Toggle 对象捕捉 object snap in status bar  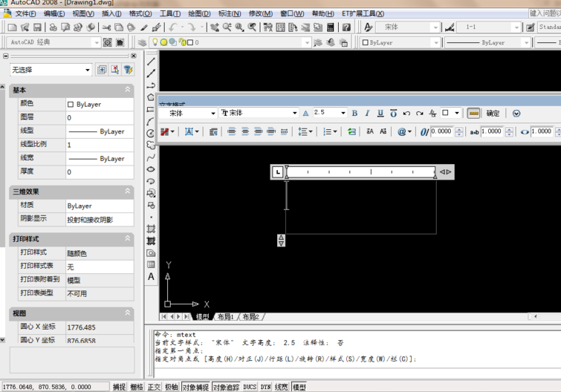point(195,387)
